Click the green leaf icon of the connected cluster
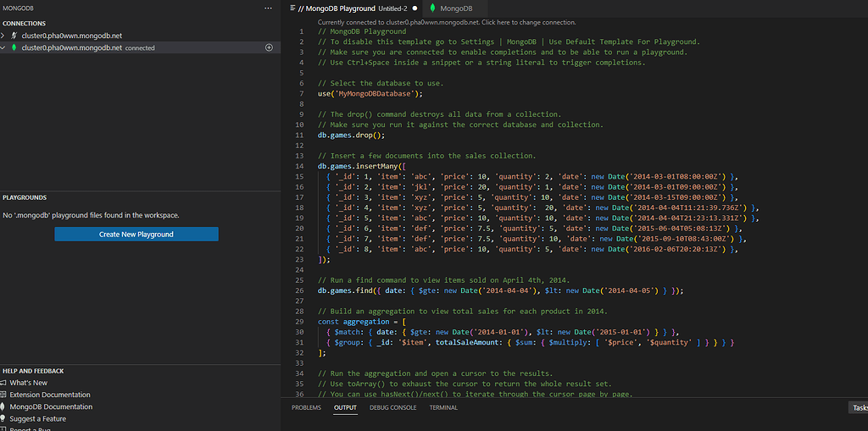Image resolution: width=868 pixels, height=431 pixels. pos(14,48)
